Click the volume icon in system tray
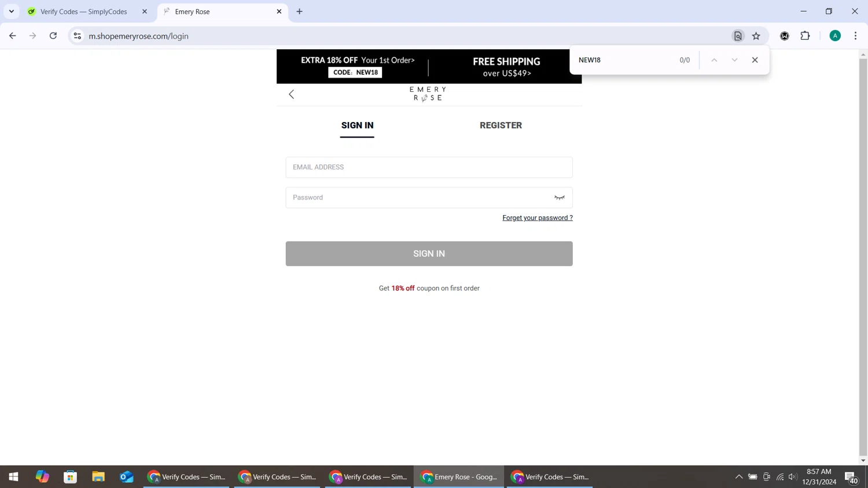This screenshot has height=488, width=868. pos(793,477)
